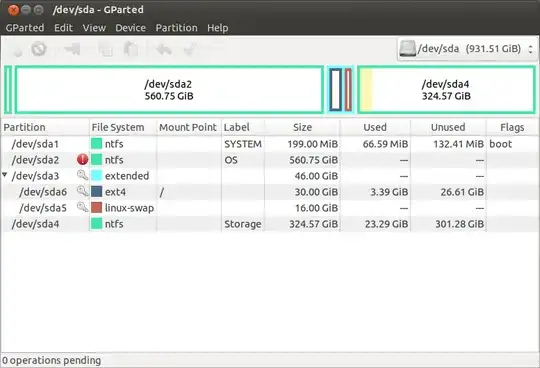Click the red warning icon on /dev/sda2

(83, 160)
